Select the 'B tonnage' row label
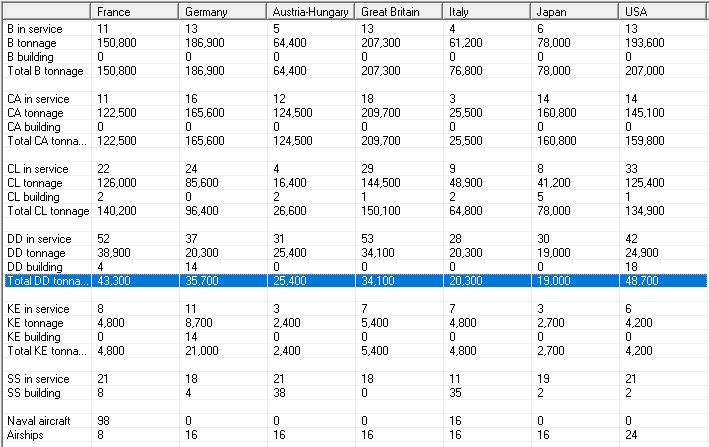The image size is (709, 447). [32, 43]
